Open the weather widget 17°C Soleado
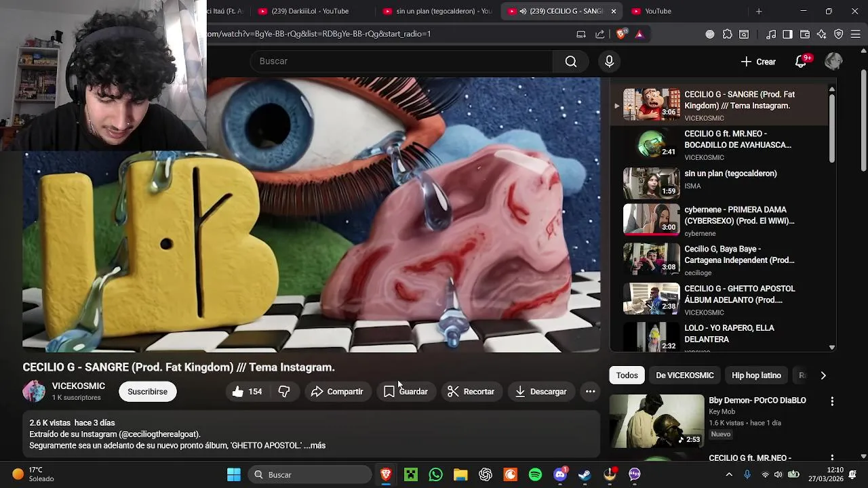The height and width of the screenshot is (488, 868). click(x=33, y=474)
